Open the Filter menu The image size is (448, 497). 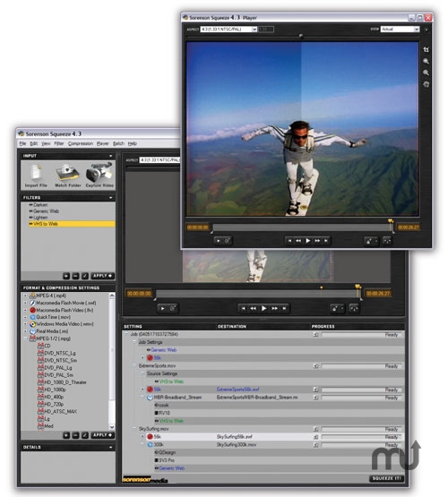[59, 143]
